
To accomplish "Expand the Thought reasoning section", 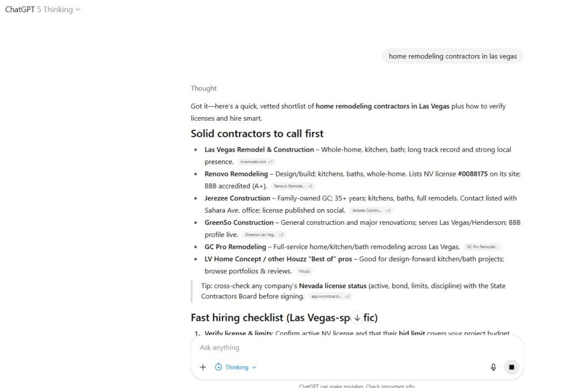I will tap(204, 89).
